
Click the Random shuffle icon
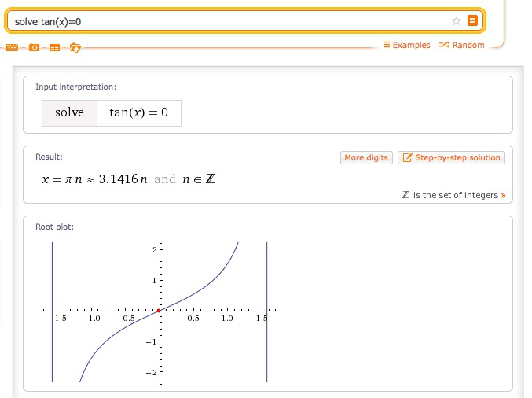coord(444,45)
